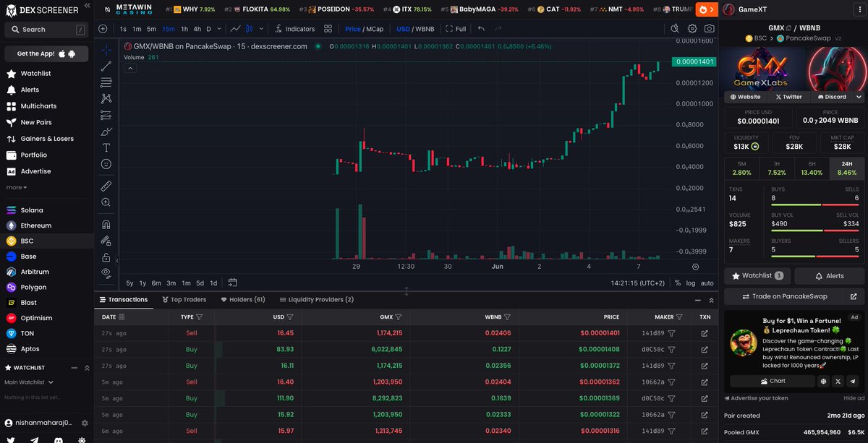Open the trending fire icon button
The image size is (868, 443).
pyautogui.click(x=706, y=9)
